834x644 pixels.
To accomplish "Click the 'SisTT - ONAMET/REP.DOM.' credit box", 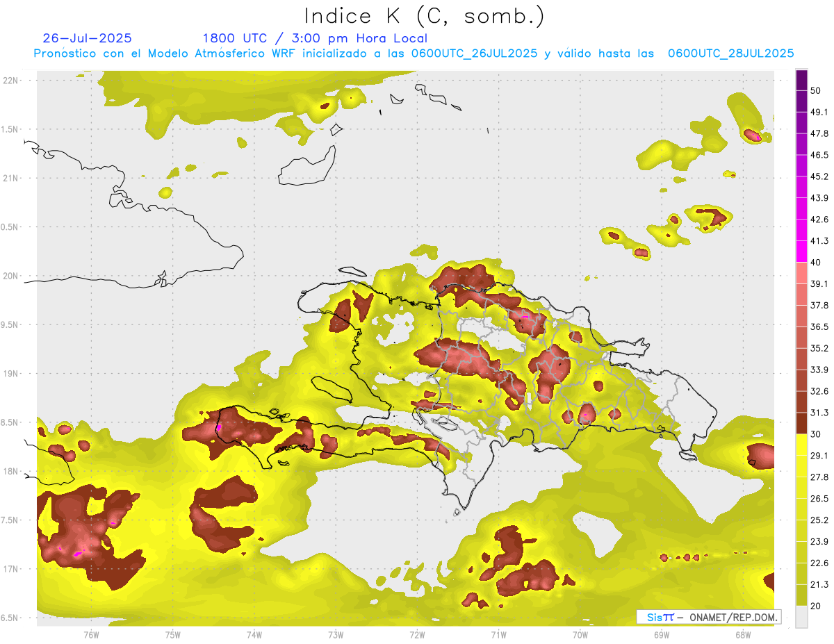I will point(708,617).
